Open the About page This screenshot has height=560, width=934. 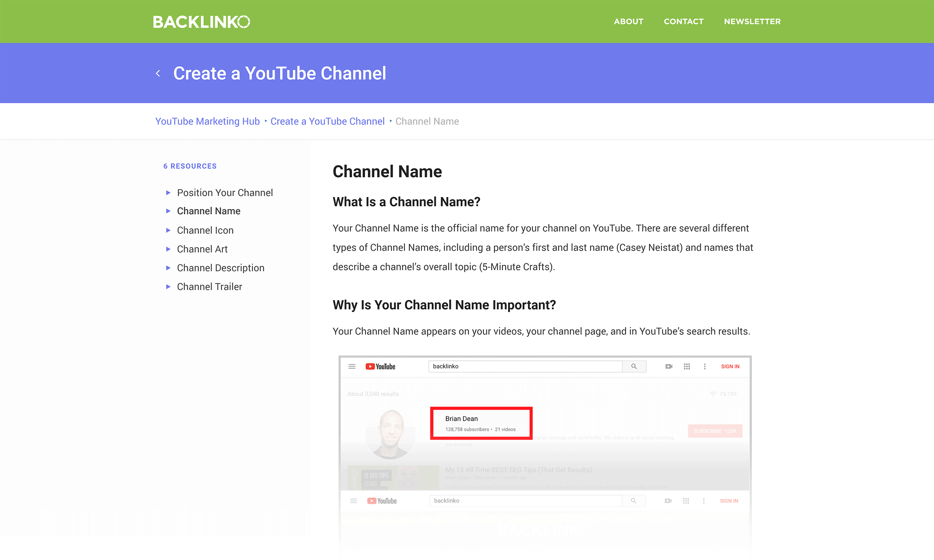point(628,22)
